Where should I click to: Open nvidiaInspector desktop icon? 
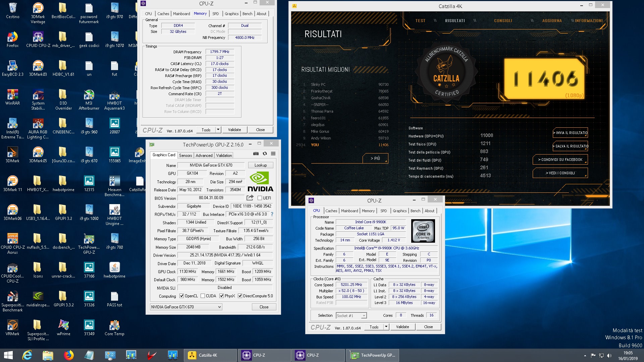[x=38, y=299]
